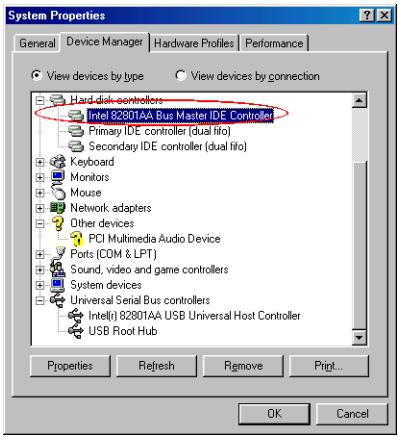The height and width of the screenshot is (437, 398).
Task: Open the Performance tab
Action: point(274,43)
